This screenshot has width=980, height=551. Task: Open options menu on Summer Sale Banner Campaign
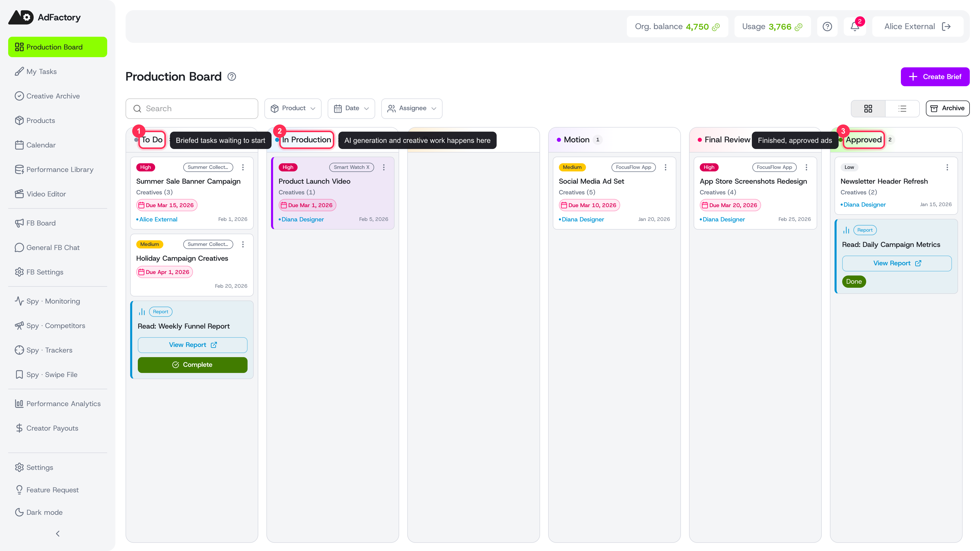click(243, 167)
